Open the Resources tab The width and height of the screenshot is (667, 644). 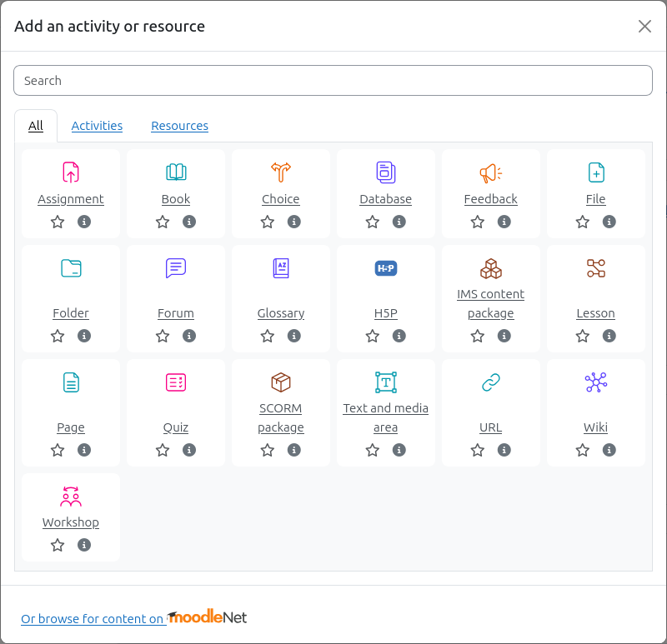pyautogui.click(x=179, y=126)
